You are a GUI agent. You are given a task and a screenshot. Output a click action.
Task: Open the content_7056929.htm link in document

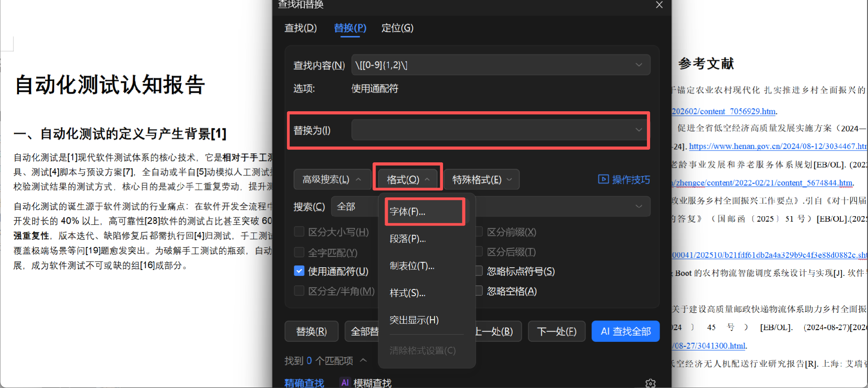point(724,111)
